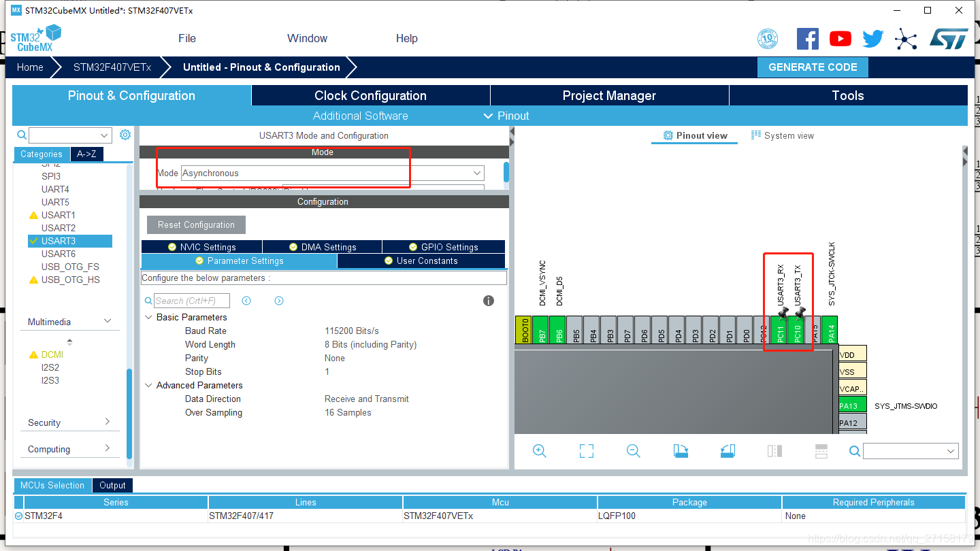Open the GPIO Settings tab

click(x=444, y=247)
